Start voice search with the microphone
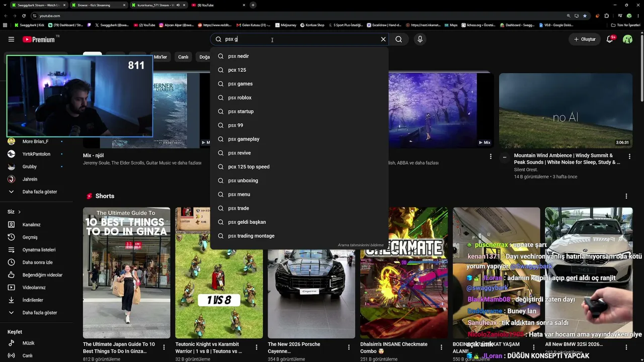The height and width of the screenshot is (362, 644). point(420,39)
